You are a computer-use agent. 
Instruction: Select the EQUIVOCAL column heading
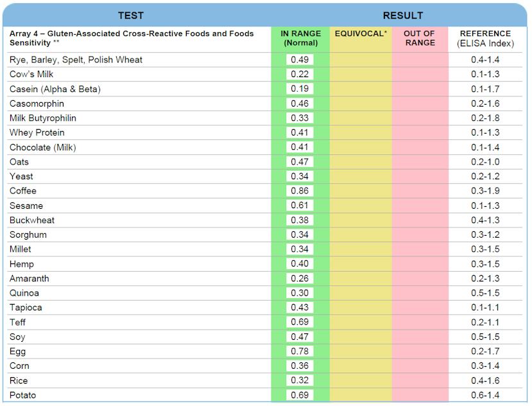pyautogui.click(x=361, y=33)
